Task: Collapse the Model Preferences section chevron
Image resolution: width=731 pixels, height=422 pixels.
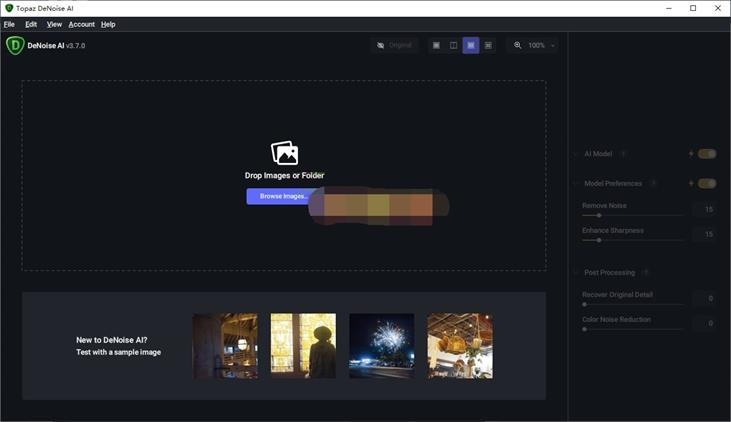Action: pos(577,184)
